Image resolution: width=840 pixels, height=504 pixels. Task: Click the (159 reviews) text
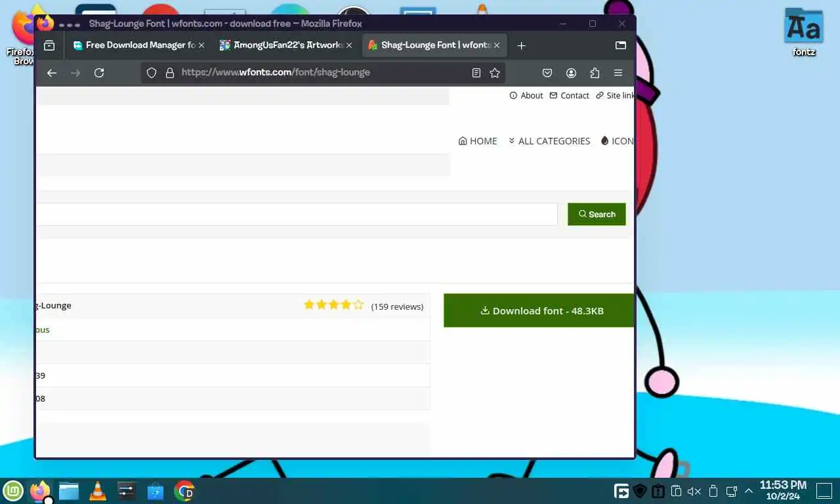(397, 306)
